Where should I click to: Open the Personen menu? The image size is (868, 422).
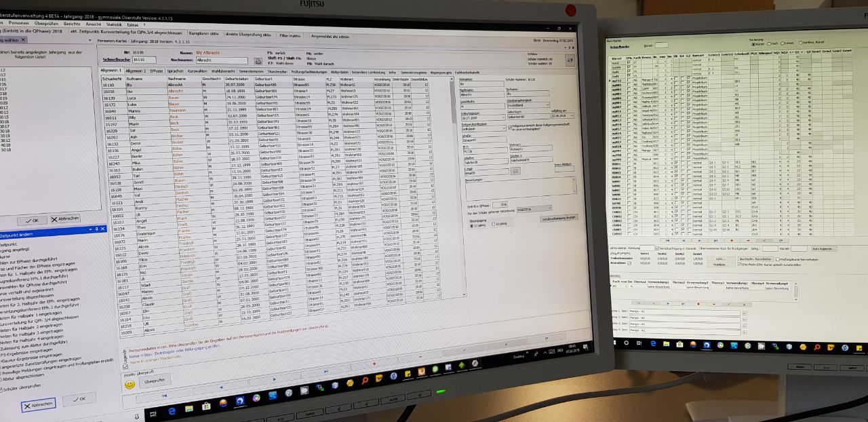19,23
